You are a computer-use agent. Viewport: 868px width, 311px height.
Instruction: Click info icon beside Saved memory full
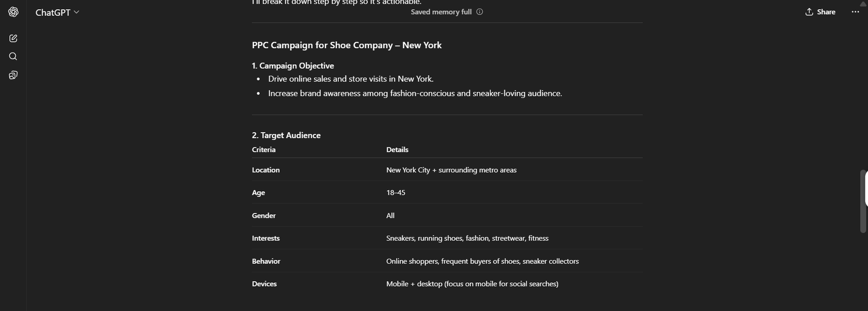click(x=480, y=12)
